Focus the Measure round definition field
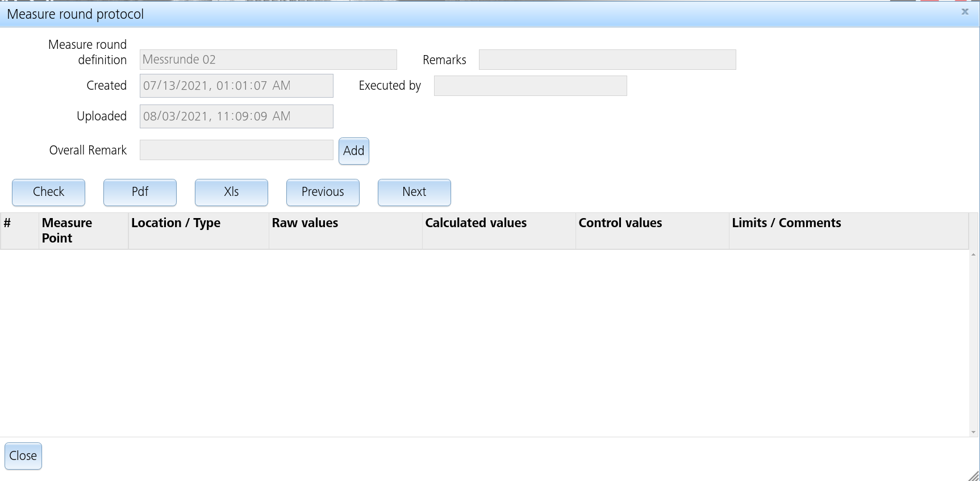The image size is (980, 481). tap(268, 60)
